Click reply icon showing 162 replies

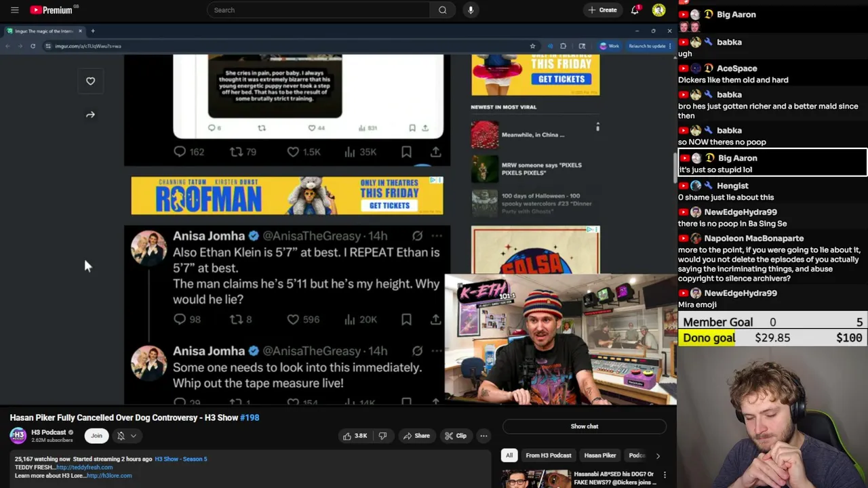180,152
